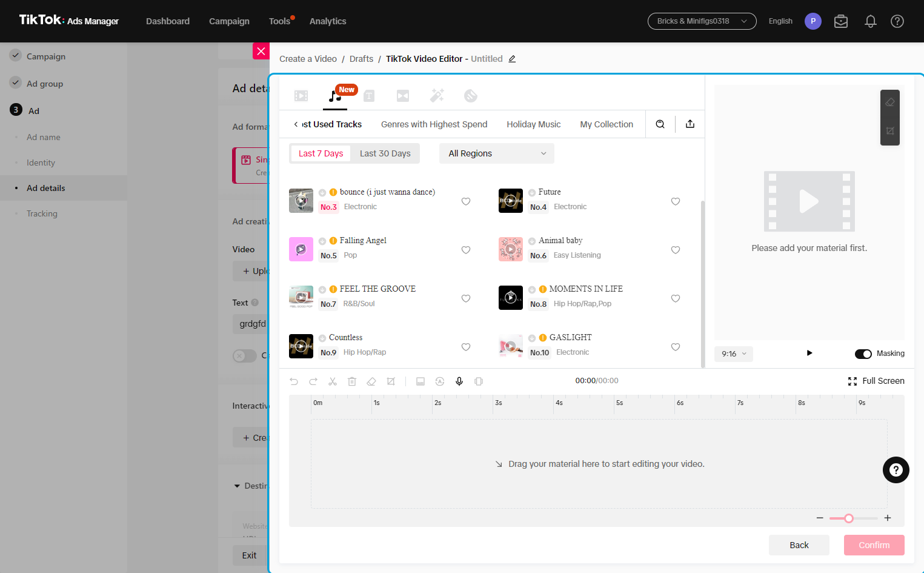Open the stickers tab icon
924x573 pixels.
[471, 96]
